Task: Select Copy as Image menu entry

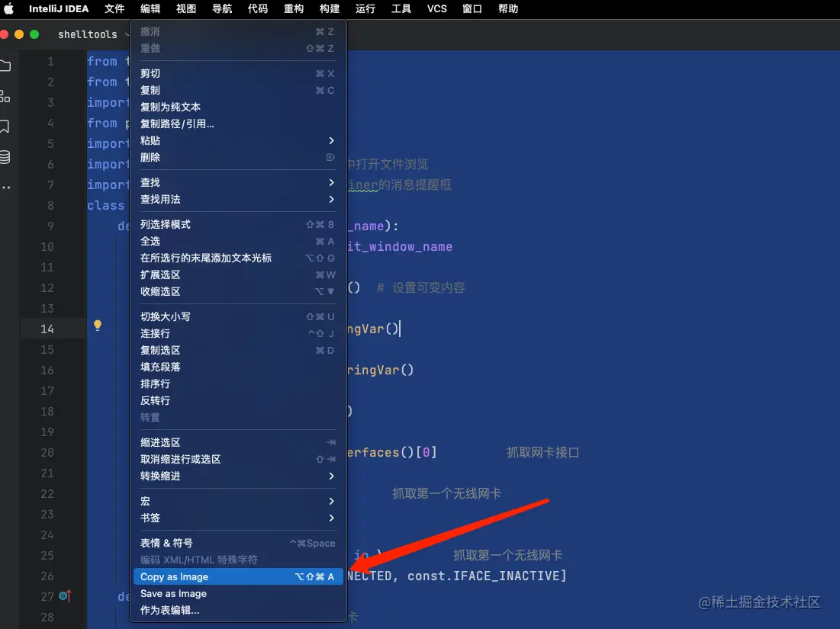Action: 238,576
